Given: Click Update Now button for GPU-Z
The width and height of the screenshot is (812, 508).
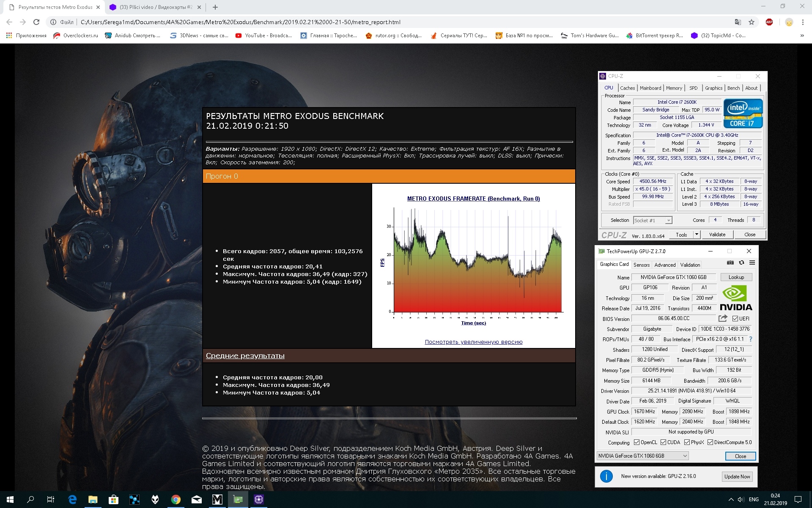Looking at the screenshot, I should [737, 476].
